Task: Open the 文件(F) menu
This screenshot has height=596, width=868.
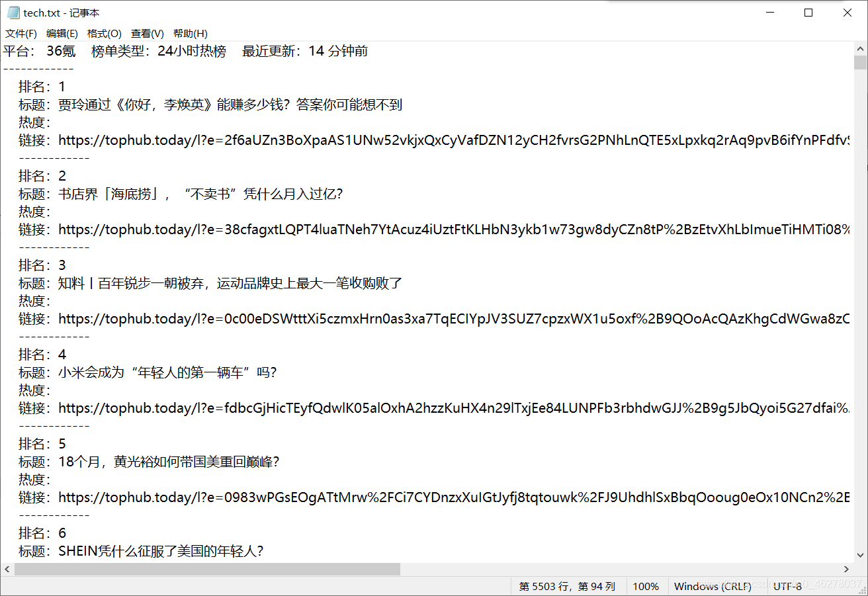Action: click(x=21, y=34)
